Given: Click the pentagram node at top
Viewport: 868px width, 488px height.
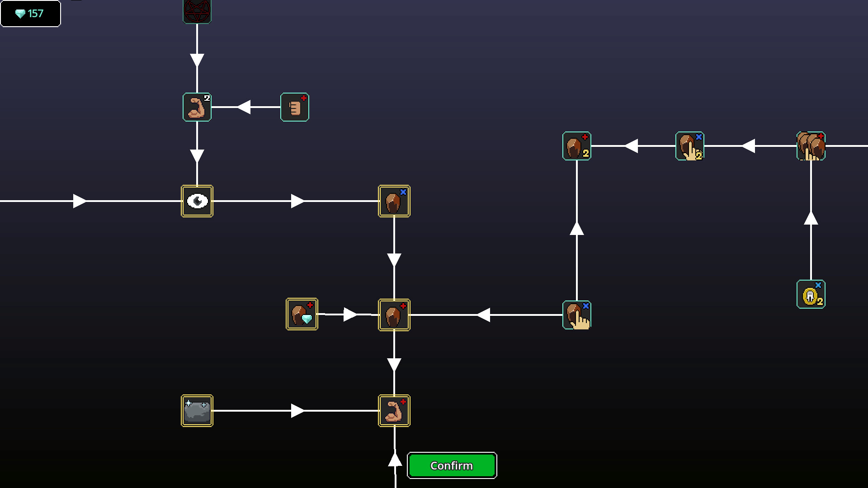Looking at the screenshot, I should coord(197,11).
